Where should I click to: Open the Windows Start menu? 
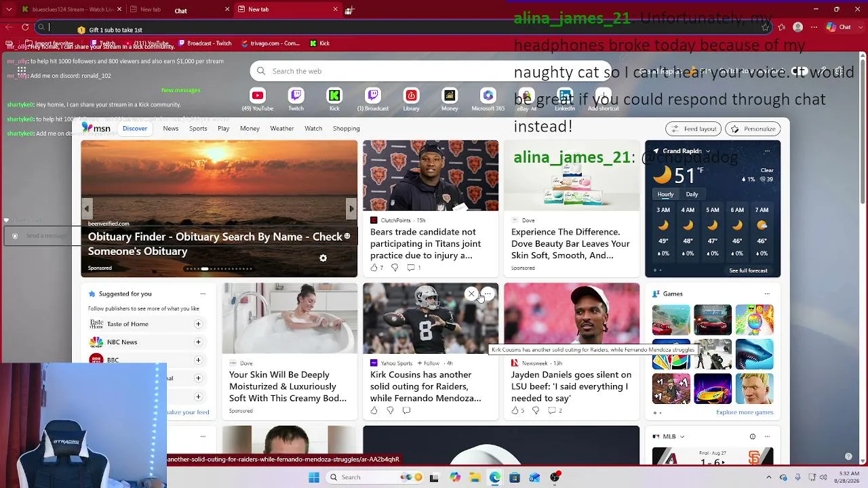click(x=314, y=477)
